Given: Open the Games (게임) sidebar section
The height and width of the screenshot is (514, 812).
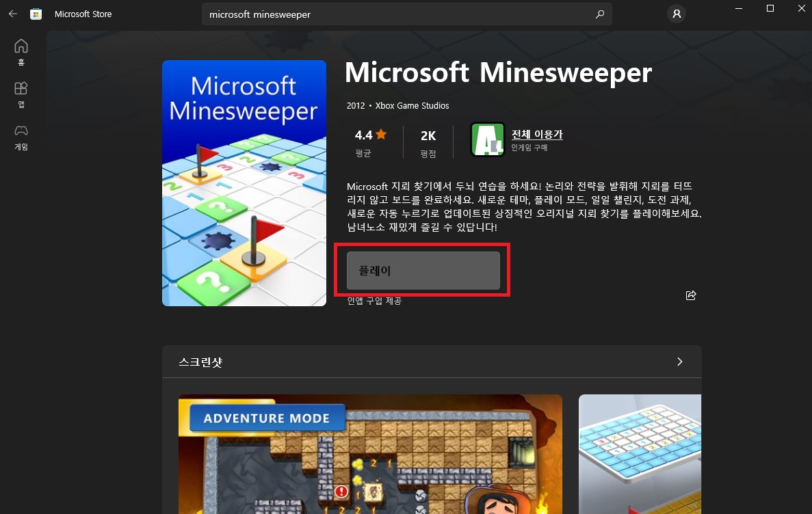Looking at the screenshot, I should click(x=21, y=137).
